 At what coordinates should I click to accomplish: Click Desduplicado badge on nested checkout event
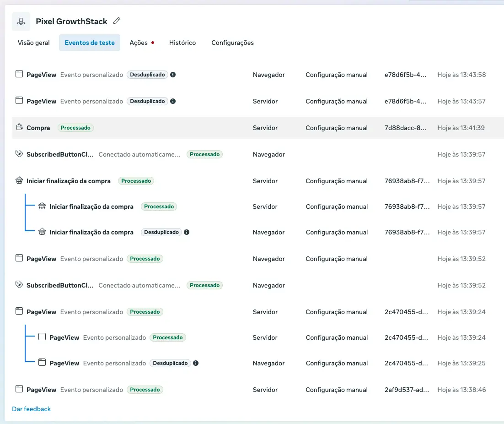click(161, 232)
